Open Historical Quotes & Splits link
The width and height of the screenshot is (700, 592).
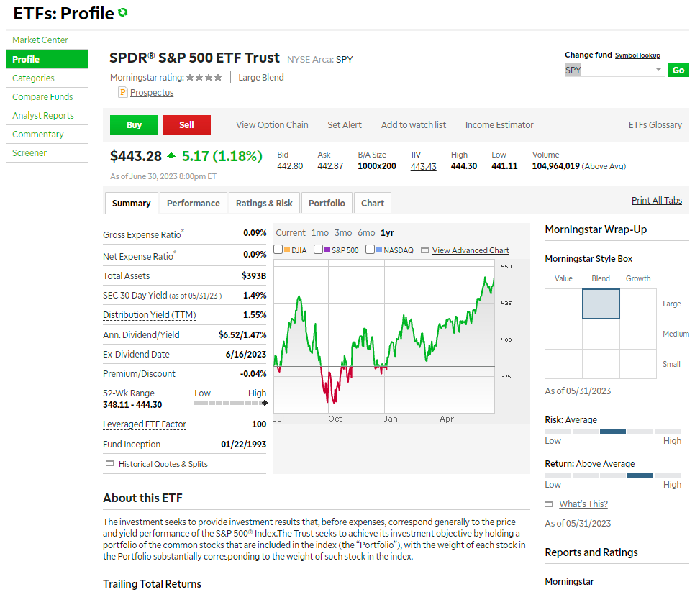click(x=163, y=464)
